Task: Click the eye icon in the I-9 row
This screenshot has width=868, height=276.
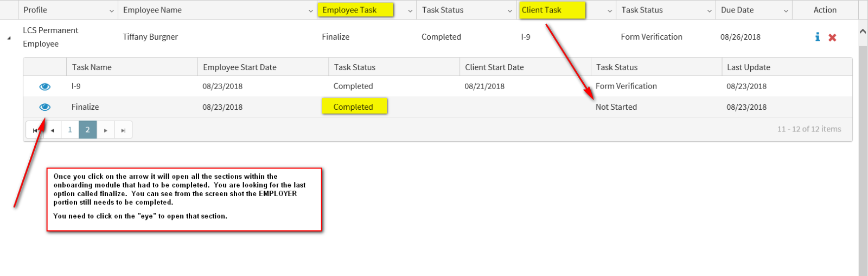Action: click(x=45, y=87)
